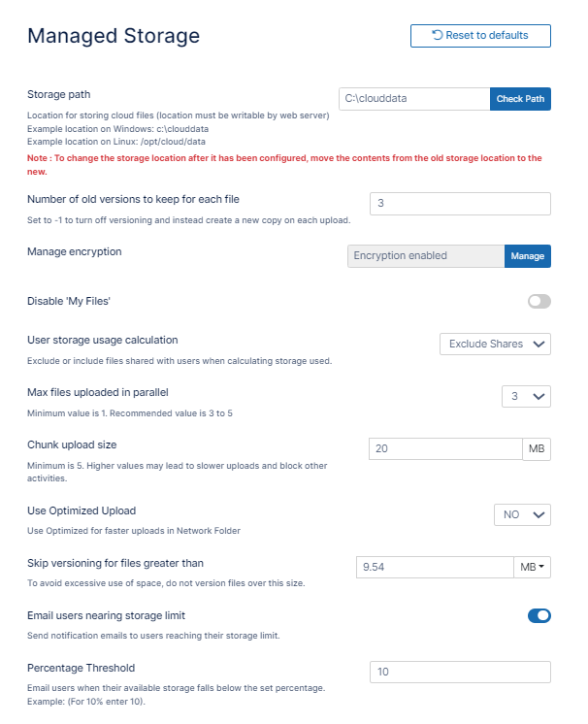The height and width of the screenshot is (724, 588).
Task: Open the Use Optimized Upload dropdown
Action: [x=522, y=514]
